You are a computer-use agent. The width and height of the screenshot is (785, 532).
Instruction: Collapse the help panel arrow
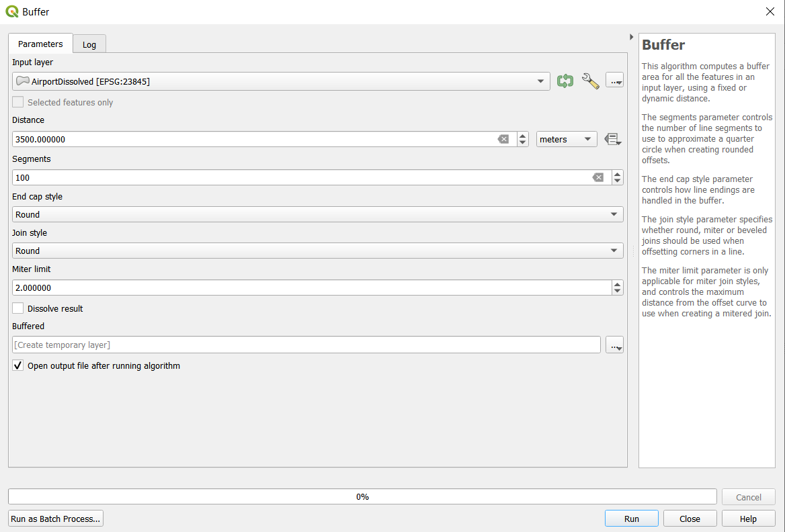631,37
